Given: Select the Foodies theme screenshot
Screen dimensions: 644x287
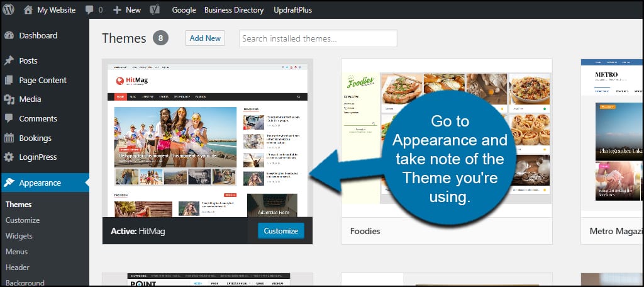Looking at the screenshot, I should pyautogui.click(x=447, y=138).
